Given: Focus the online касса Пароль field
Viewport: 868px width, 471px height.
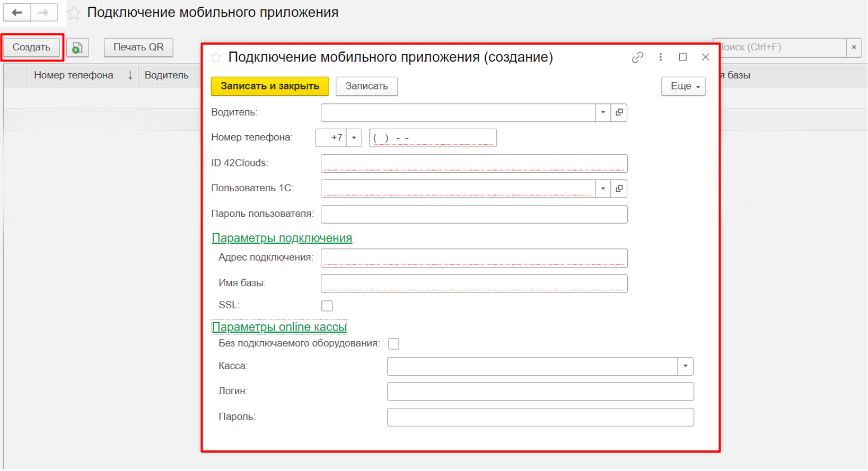Looking at the screenshot, I should pyautogui.click(x=540, y=418).
